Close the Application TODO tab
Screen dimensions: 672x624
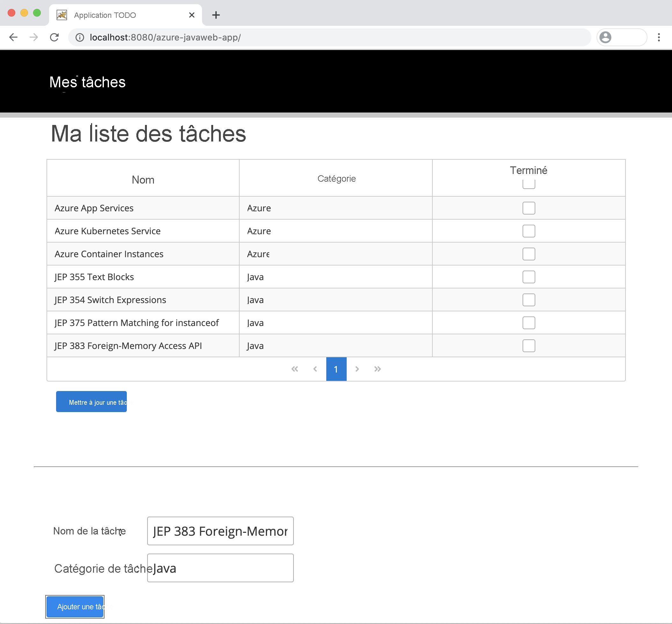tap(192, 15)
